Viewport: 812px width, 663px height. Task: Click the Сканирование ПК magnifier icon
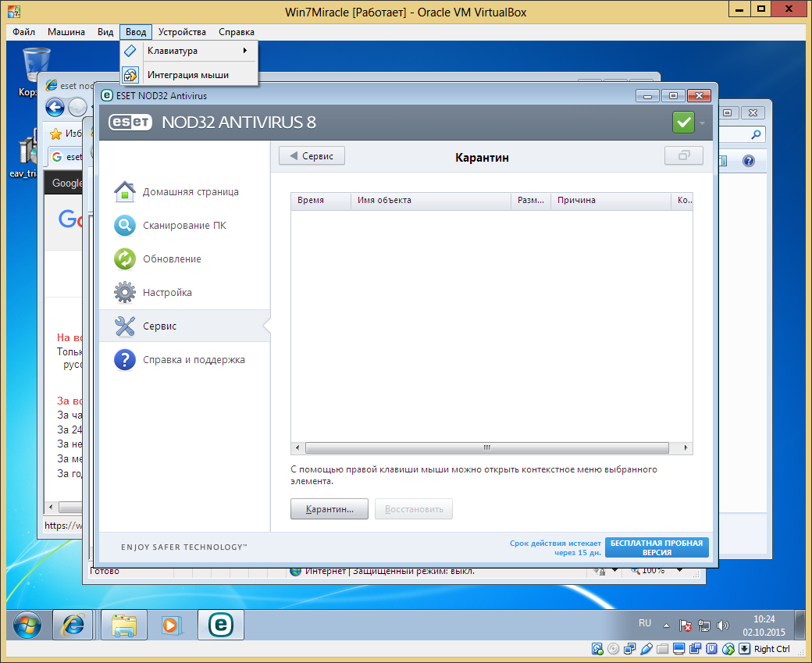tap(125, 226)
